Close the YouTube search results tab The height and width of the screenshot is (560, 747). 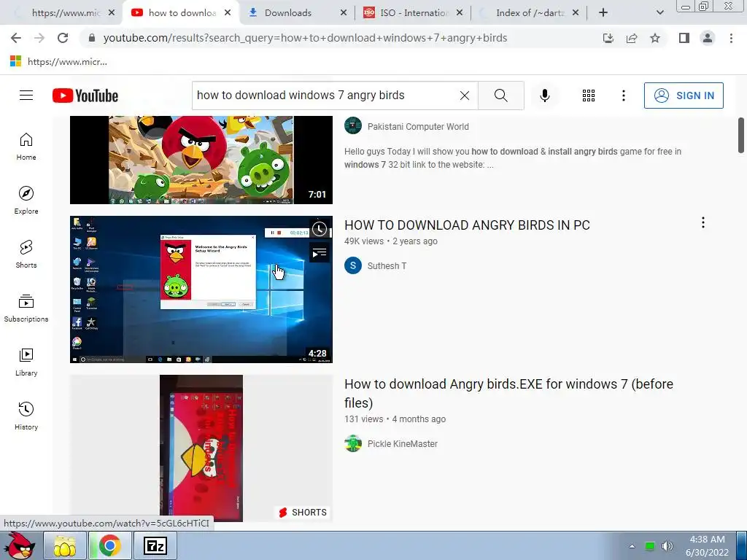click(228, 13)
